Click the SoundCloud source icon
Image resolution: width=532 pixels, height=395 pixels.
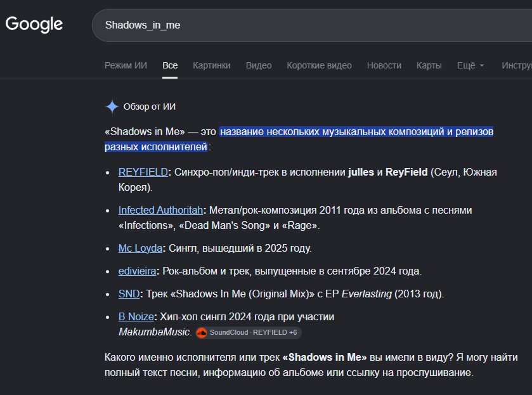(x=202, y=333)
